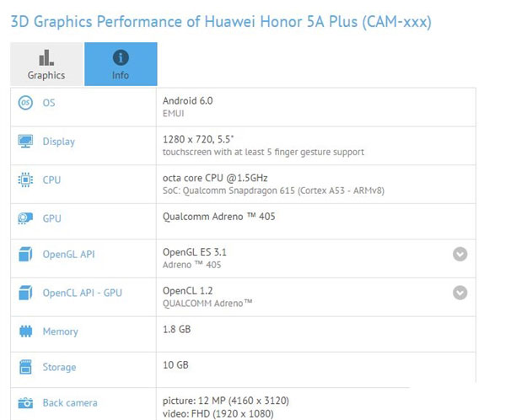Click the OS row icon
Image resolution: width=506 pixels, height=420 pixels.
point(25,103)
